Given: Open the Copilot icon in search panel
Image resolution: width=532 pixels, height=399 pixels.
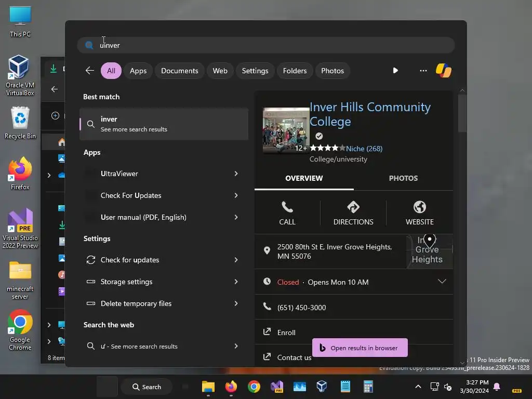Looking at the screenshot, I should [x=443, y=71].
